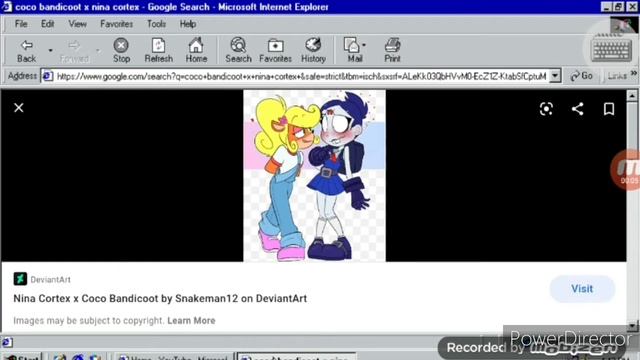
Task: Click the address bar URL field
Action: click(301, 76)
